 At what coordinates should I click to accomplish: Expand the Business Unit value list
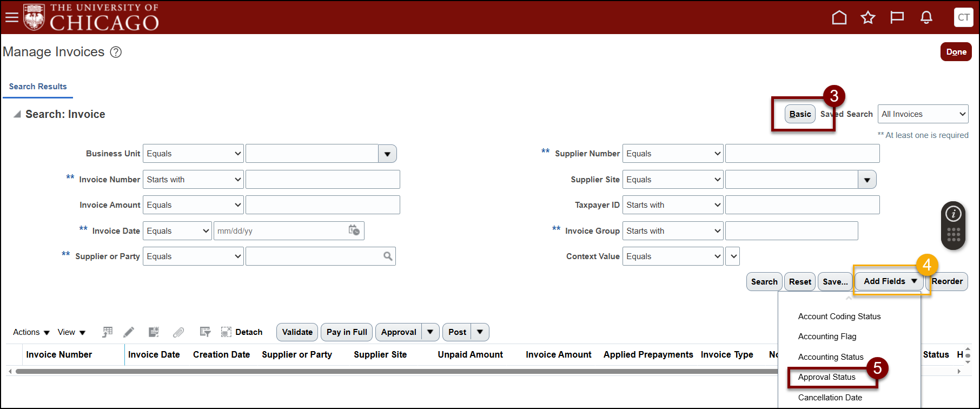click(x=387, y=154)
